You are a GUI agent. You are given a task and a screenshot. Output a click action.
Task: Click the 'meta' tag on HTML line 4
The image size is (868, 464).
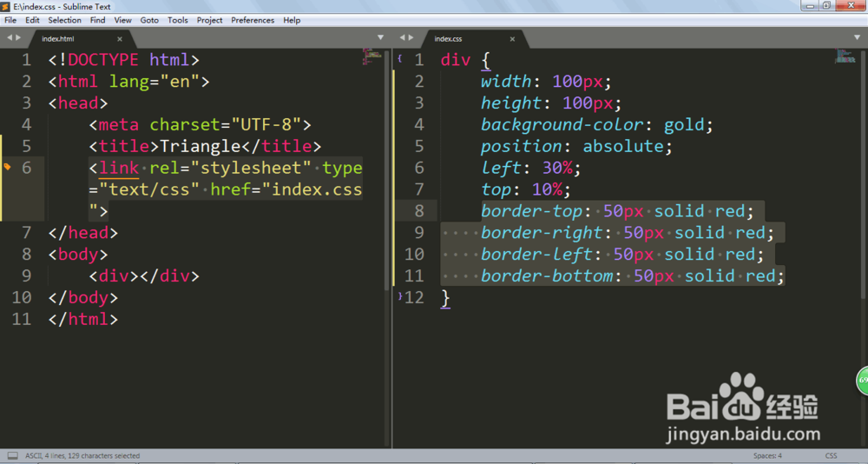click(x=118, y=125)
